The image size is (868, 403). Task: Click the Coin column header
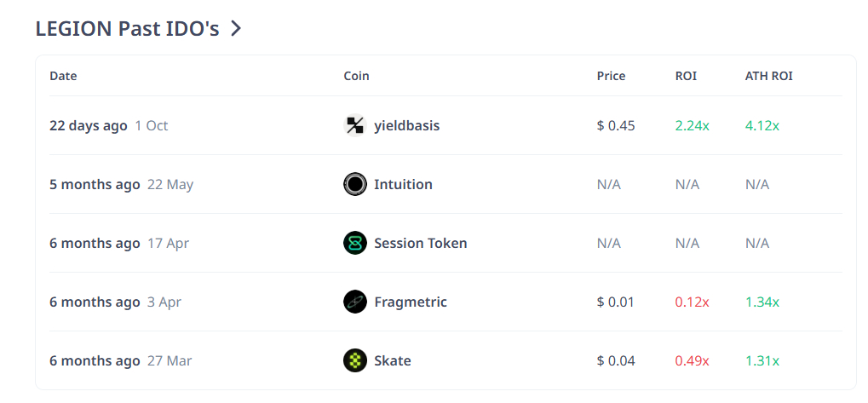coord(356,76)
